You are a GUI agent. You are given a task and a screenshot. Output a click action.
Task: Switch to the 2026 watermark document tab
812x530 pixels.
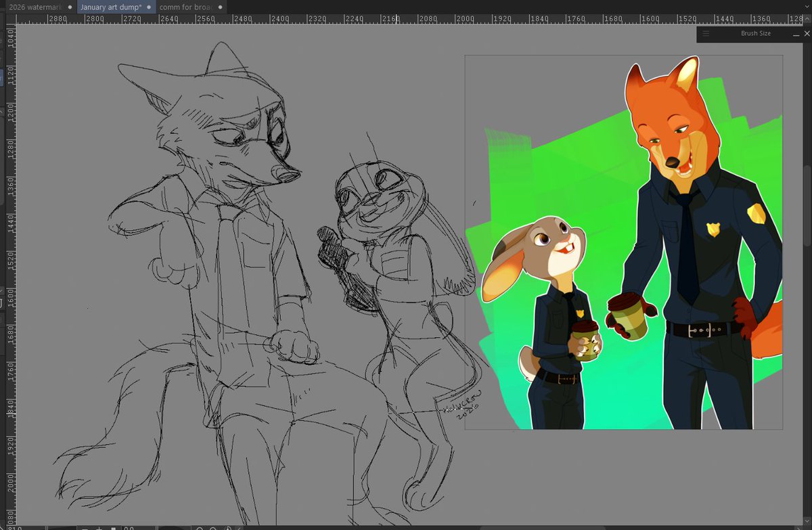(x=36, y=7)
